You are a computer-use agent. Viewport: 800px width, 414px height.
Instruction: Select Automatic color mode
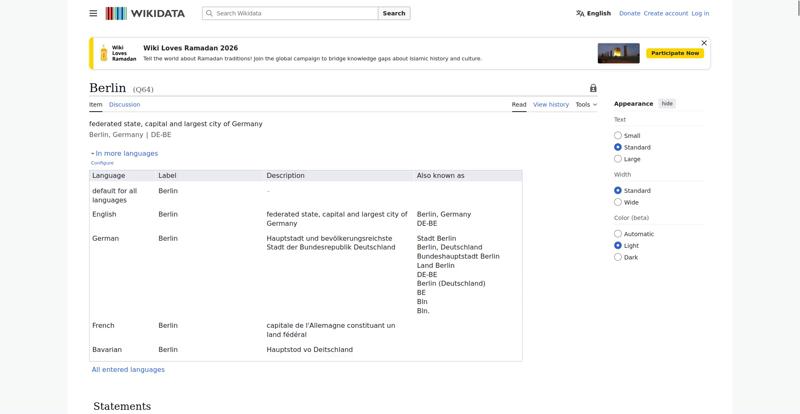point(618,234)
